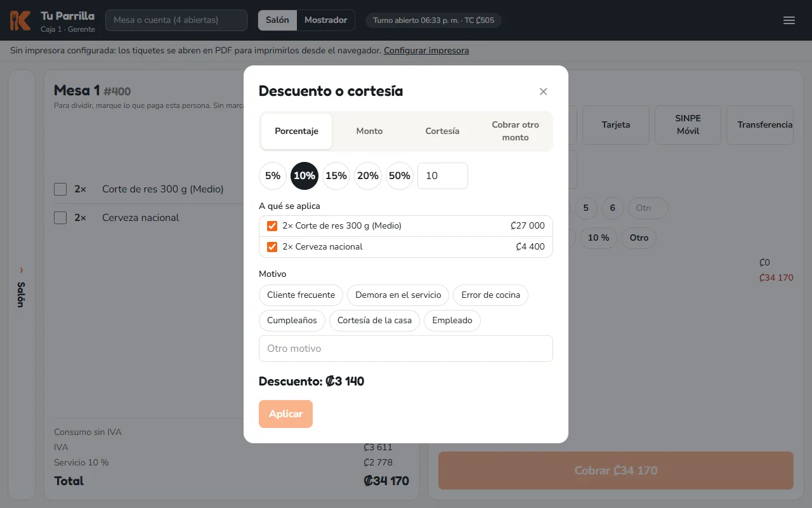Switch to Salón mode in header
Screen dimensions: 812x508
point(277,20)
